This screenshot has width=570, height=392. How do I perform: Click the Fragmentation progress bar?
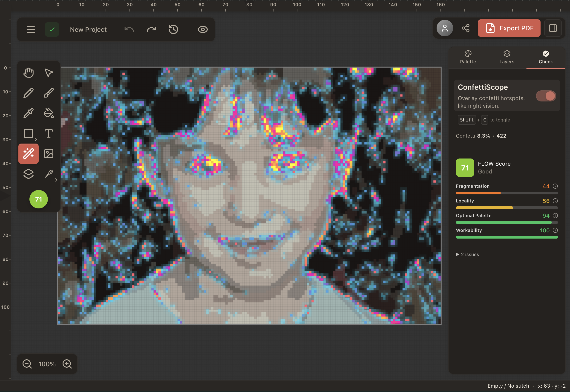507,193
